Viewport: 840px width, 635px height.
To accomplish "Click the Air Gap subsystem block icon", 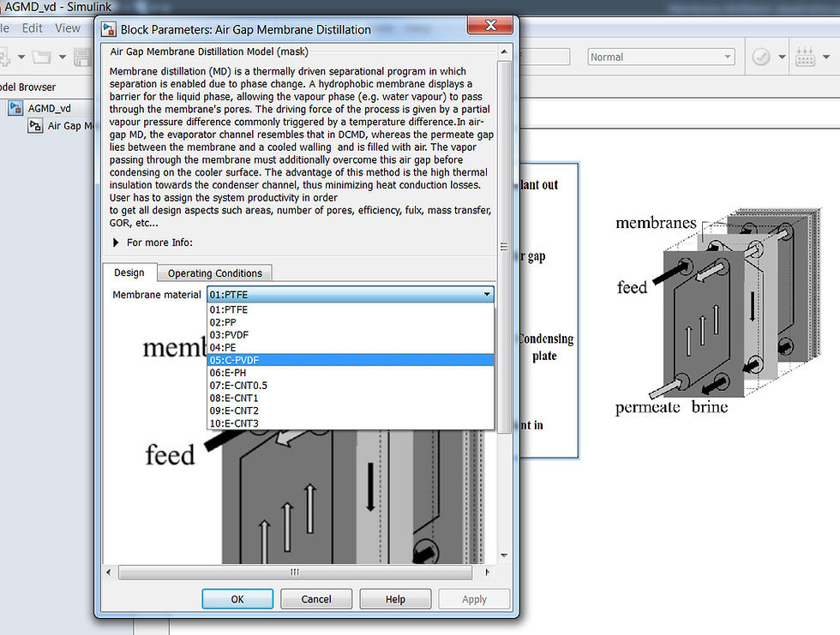I will coord(35,126).
